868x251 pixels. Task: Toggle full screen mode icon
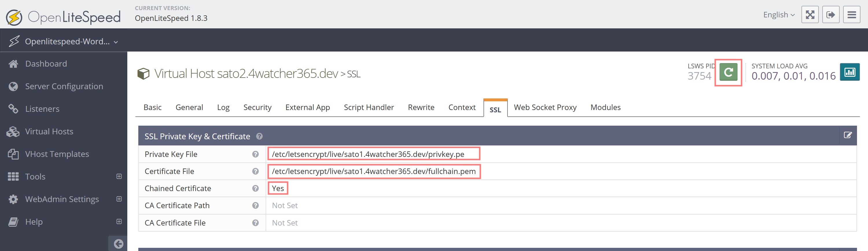click(810, 14)
